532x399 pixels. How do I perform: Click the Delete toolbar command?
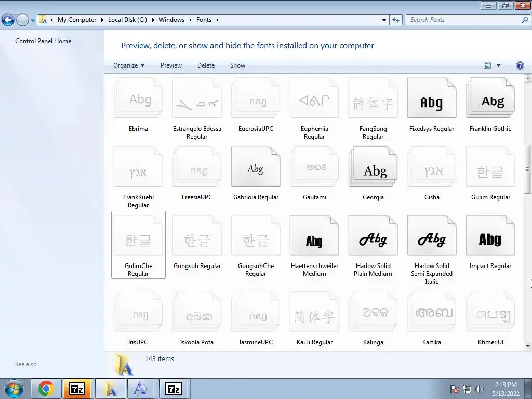point(206,65)
